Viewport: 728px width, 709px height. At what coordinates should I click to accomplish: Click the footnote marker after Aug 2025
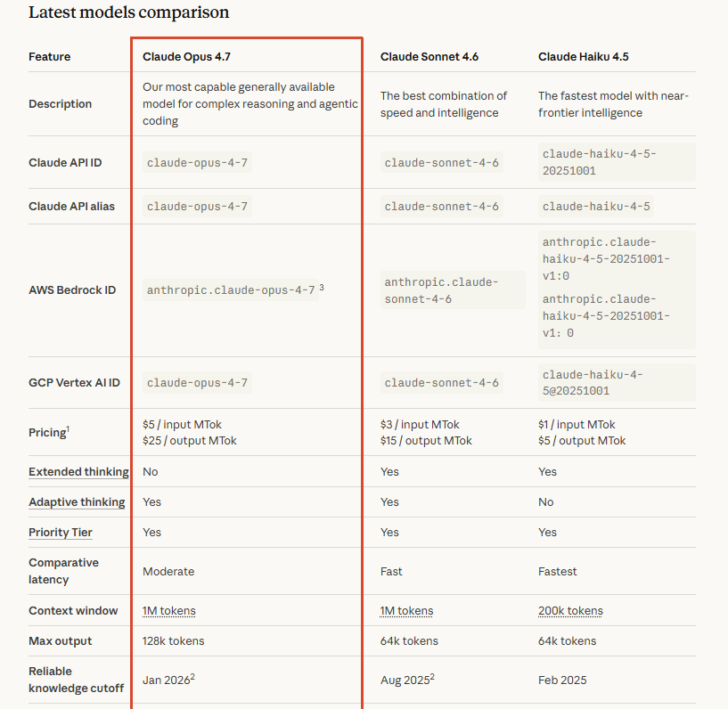[431, 677]
